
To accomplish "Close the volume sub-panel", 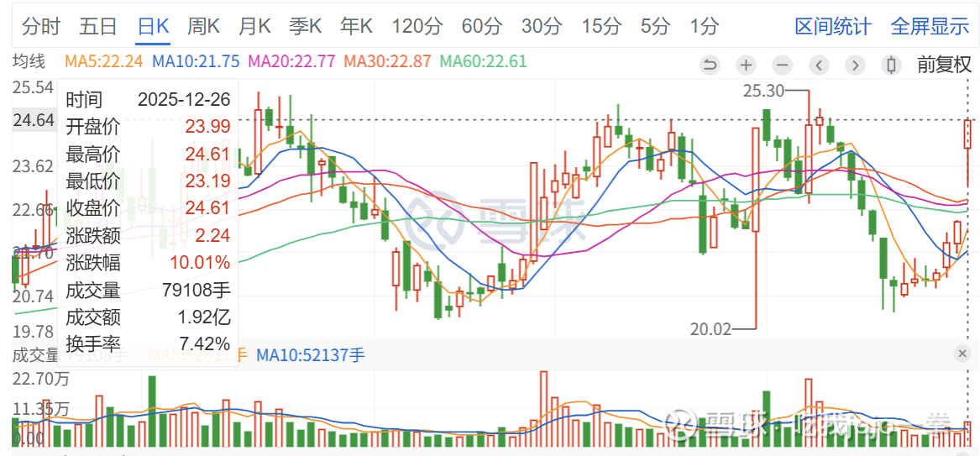I will (x=962, y=354).
